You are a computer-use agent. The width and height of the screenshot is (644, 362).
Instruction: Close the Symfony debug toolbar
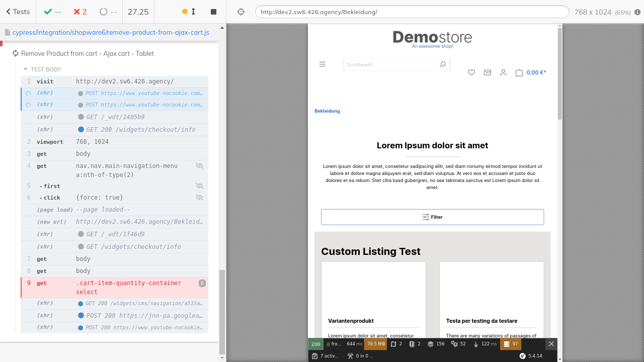551,344
